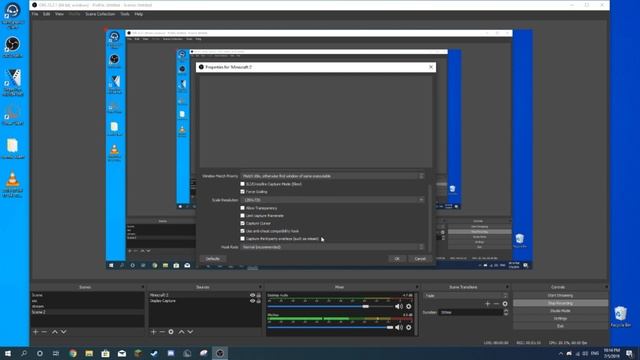Open the File menu

pos(35,14)
